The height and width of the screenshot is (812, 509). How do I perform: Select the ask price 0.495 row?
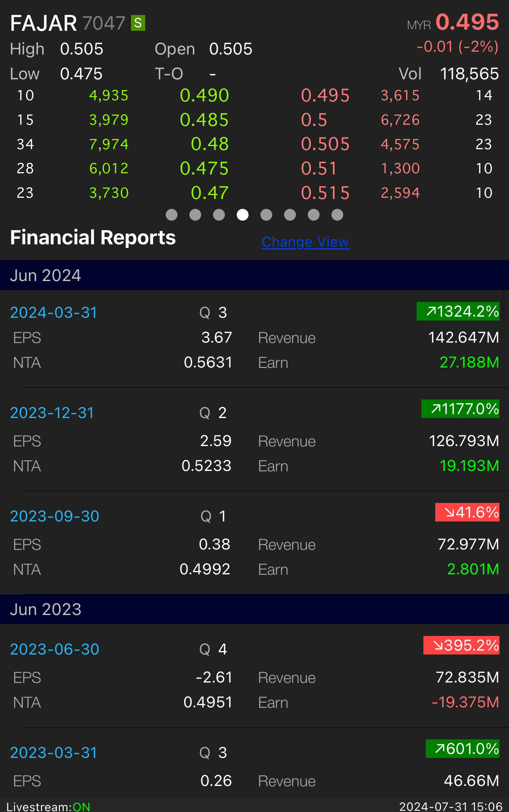click(x=325, y=96)
